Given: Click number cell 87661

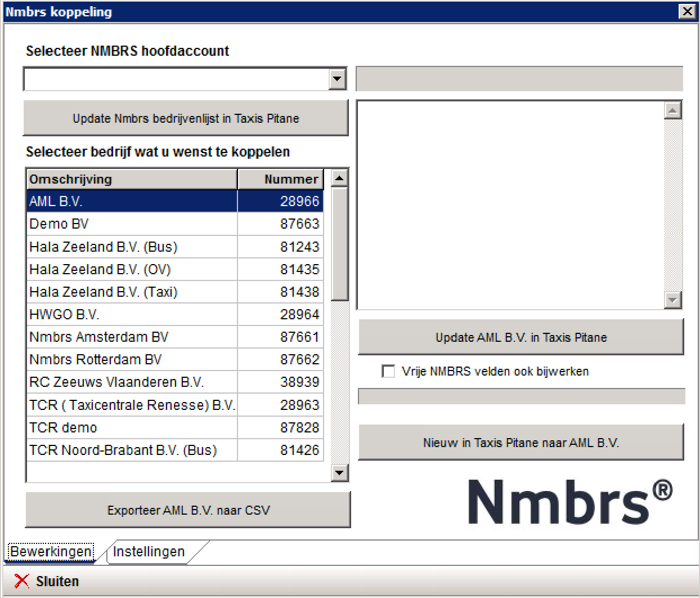Looking at the screenshot, I should coord(280,337).
